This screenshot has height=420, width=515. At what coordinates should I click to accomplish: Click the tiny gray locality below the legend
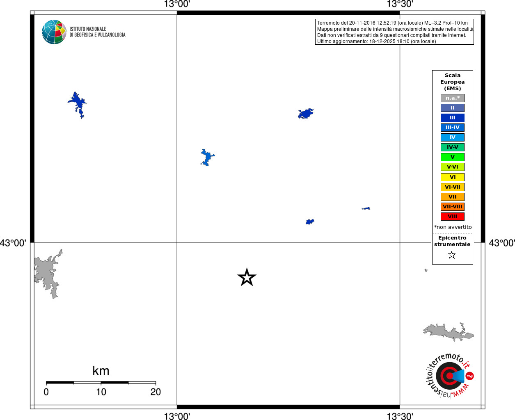426,270
